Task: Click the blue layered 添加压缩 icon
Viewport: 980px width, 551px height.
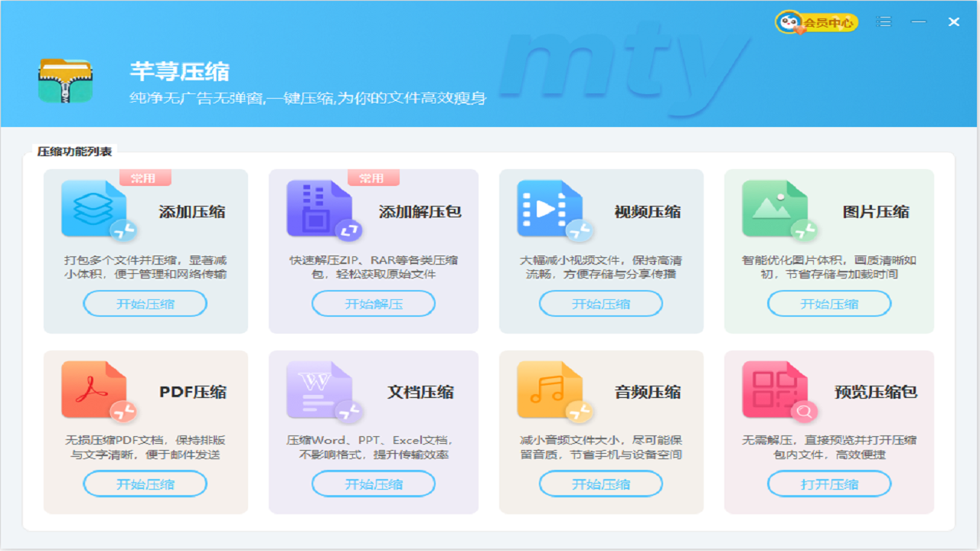Action: 93,208
